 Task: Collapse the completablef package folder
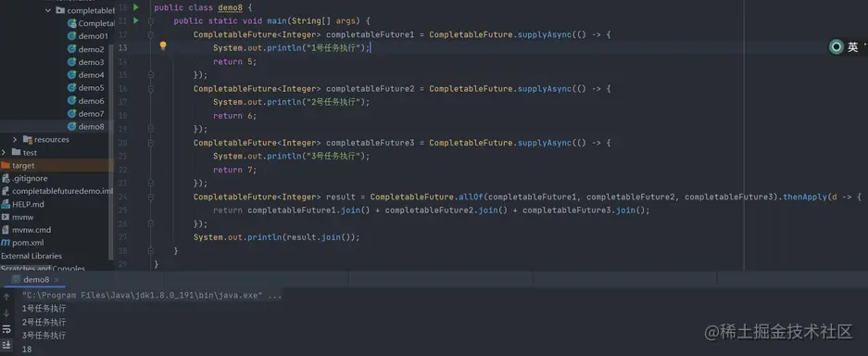pos(48,10)
